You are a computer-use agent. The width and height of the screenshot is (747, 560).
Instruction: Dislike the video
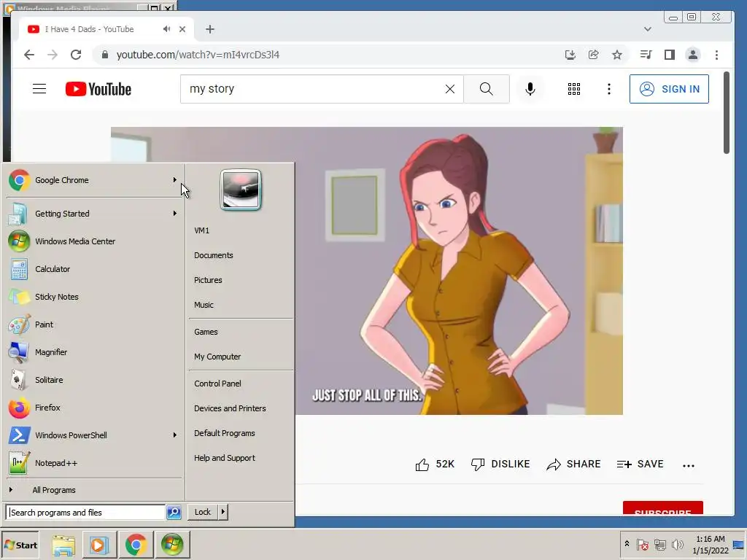[x=500, y=464]
